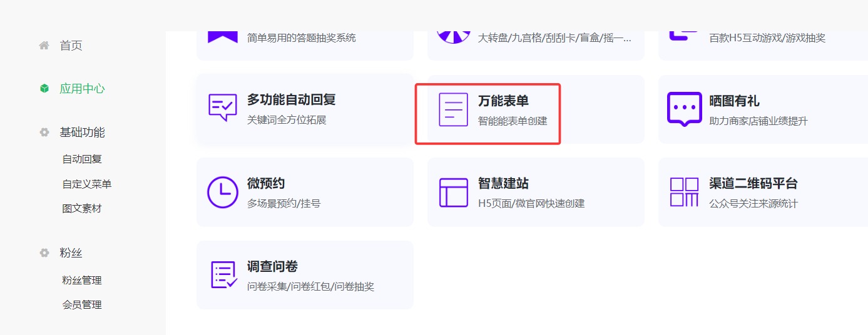Click the green cube icon beside 应用中心

click(x=44, y=89)
